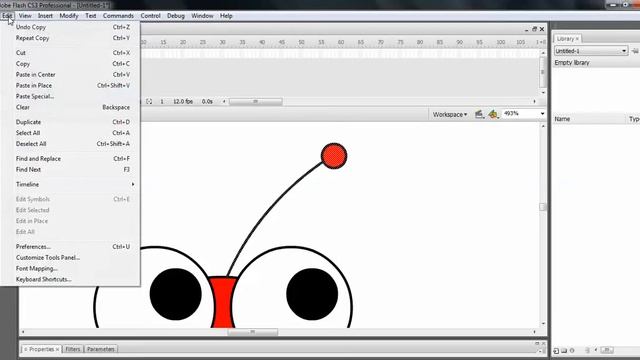
Task: Click New Symbol icon in Library
Action: 556,351
